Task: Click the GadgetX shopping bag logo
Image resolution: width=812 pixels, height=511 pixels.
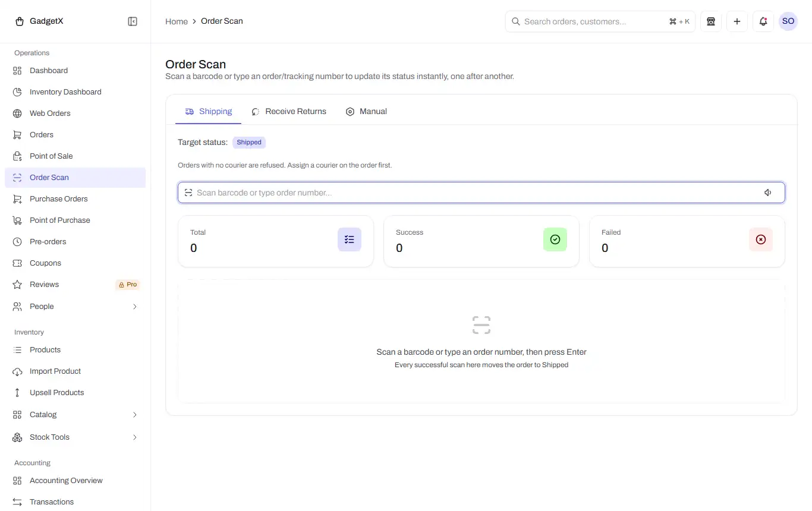Action: point(20,21)
